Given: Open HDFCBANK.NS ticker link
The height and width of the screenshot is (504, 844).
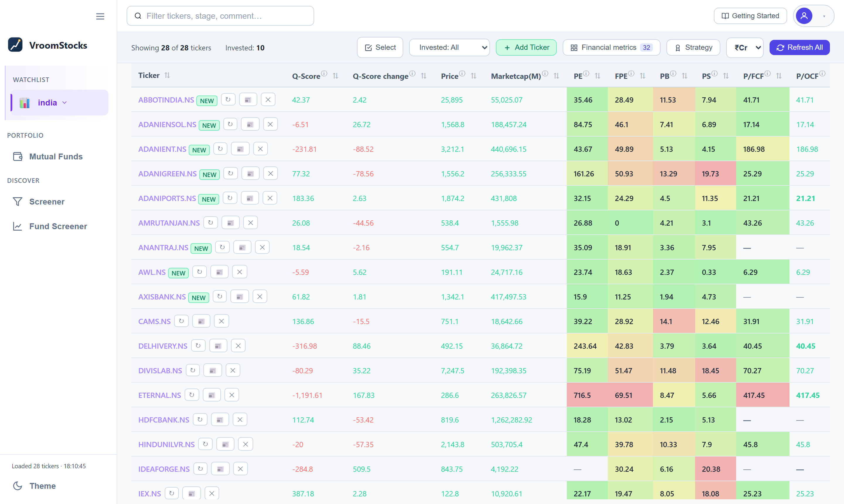Looking at the screenshot, I should pos(164,420).
